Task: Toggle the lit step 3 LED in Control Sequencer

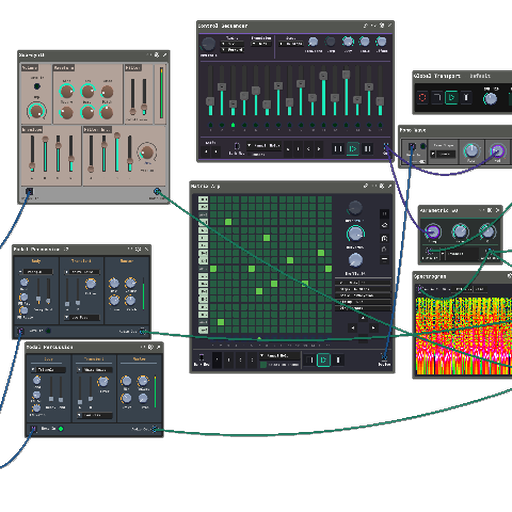Action: (x=233, y=125)
